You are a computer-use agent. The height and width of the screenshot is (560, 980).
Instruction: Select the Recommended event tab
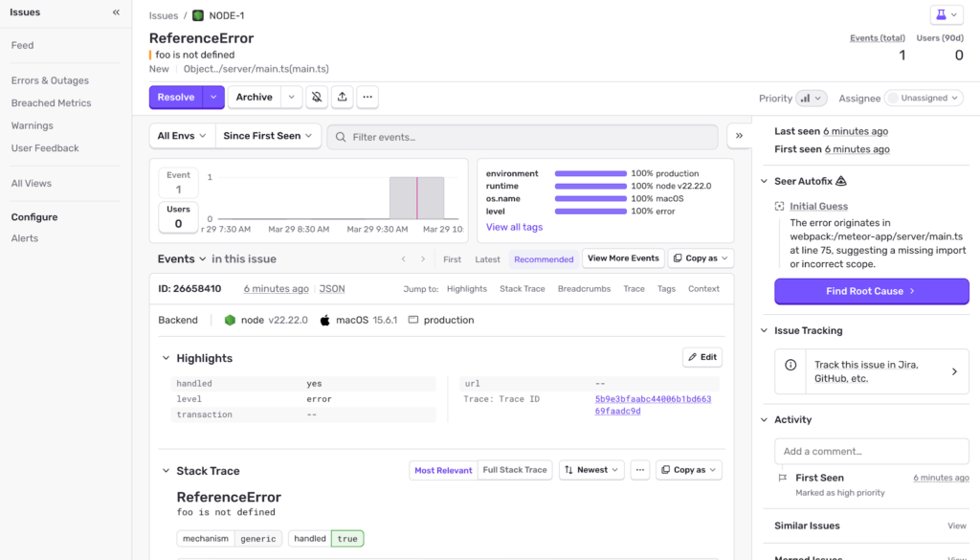pyautogui.click(x=544, y=259)
